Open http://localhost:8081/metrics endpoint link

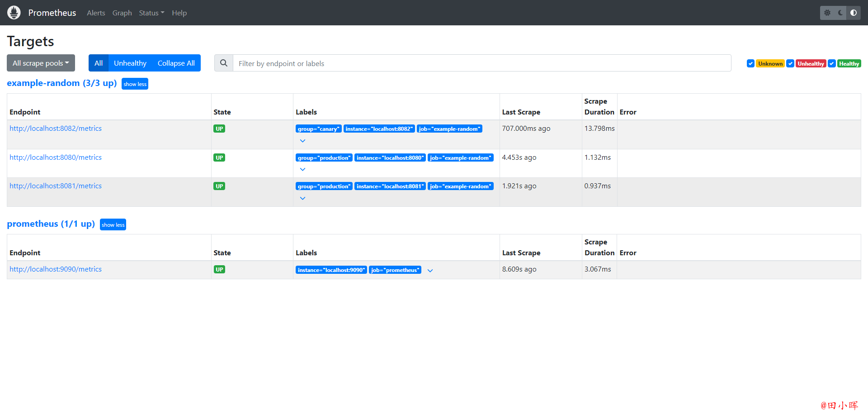click(56, 186)
